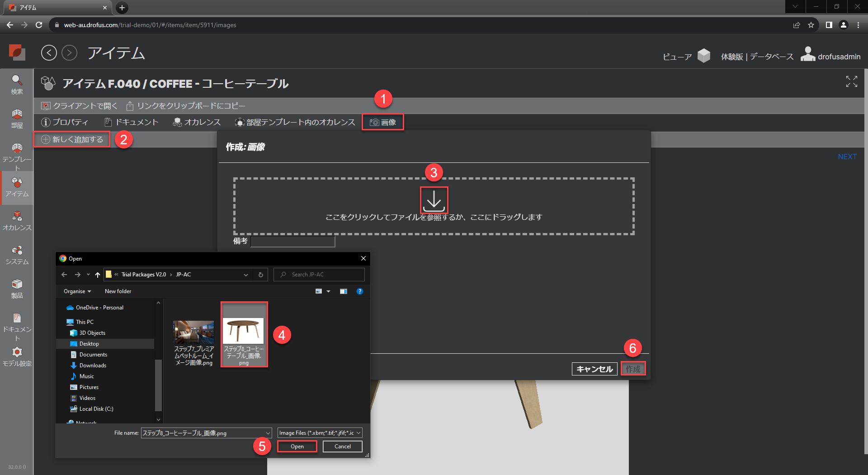Click the download arrow upload icon

434,200
